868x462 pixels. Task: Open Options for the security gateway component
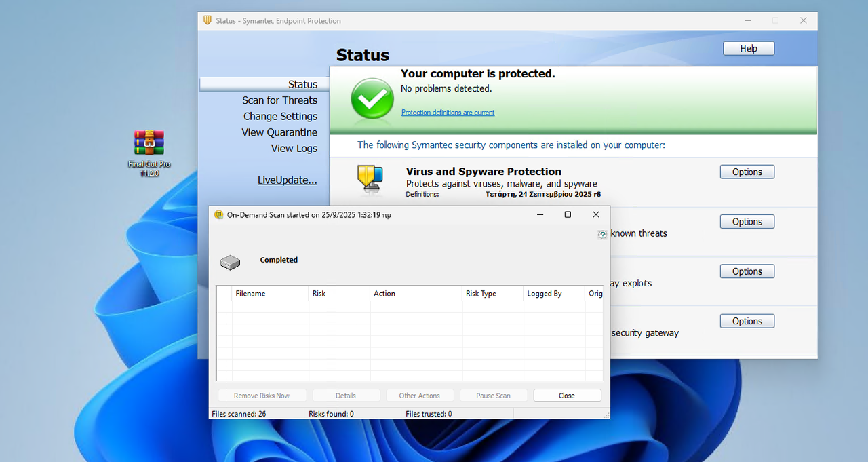click(x=747, y=322)
